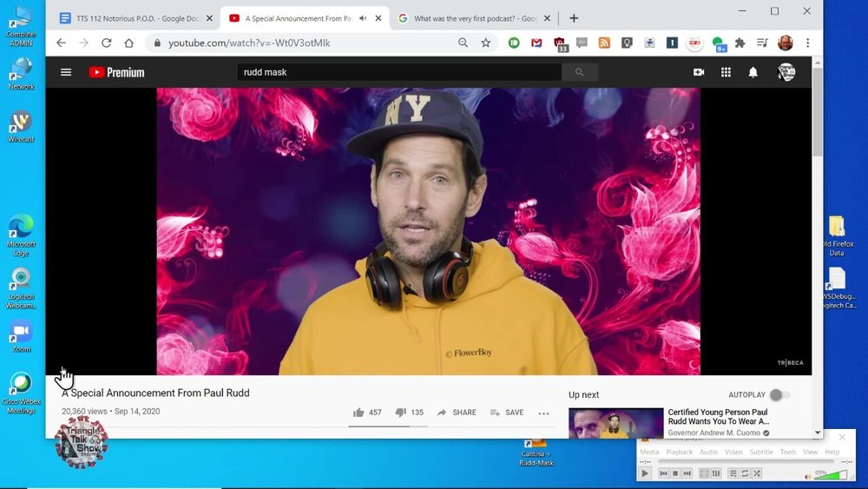Open the red shield extension showing 33
The width and height of the screenshot is (868, 489).
coord(560,44)
